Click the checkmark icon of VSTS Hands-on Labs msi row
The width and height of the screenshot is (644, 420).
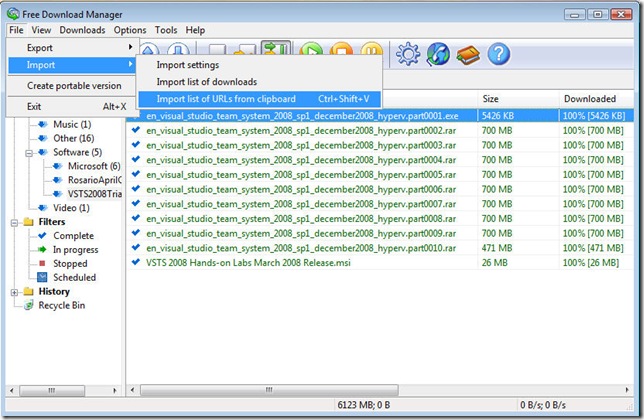pos(136,262)
